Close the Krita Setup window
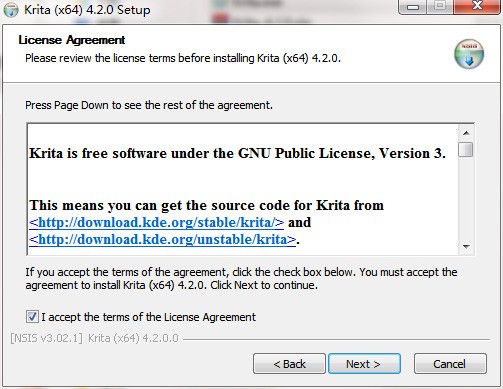503x389 pixels. [477, 7]
